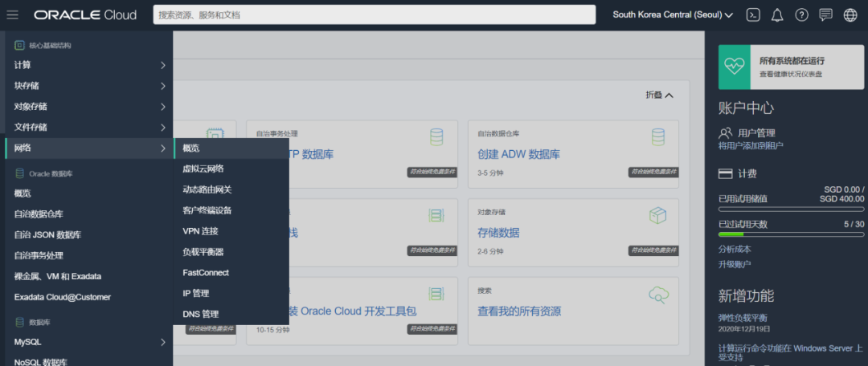The image size is (868, 366).
Task: Click the Windows Server run command news link
Action: (x=790, y=353)
